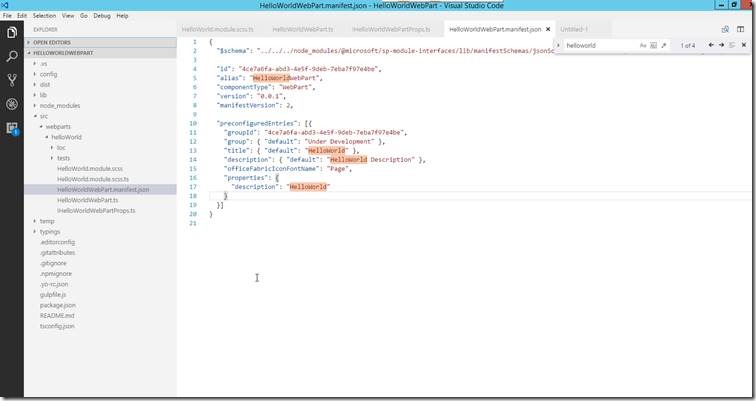This screenshot has height=401, width=756.
Task: Toggle Use Regular Expression in find widget
Action: click(x=664, y=45)
